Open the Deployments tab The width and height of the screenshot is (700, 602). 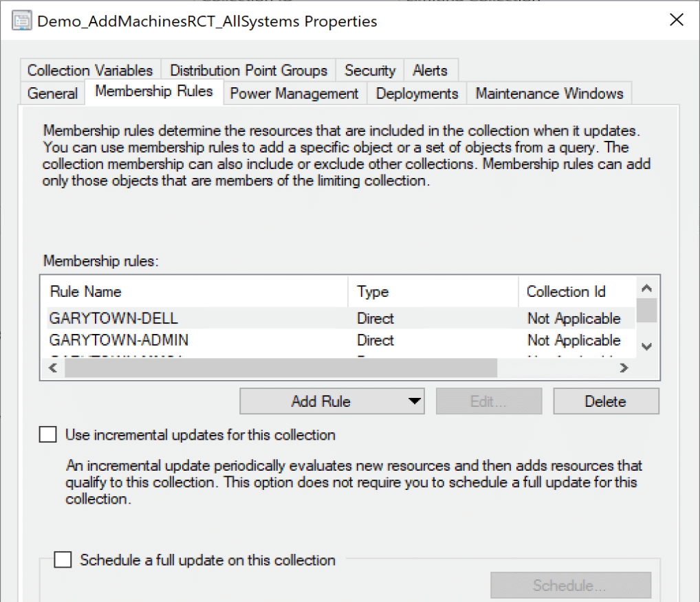417,93
